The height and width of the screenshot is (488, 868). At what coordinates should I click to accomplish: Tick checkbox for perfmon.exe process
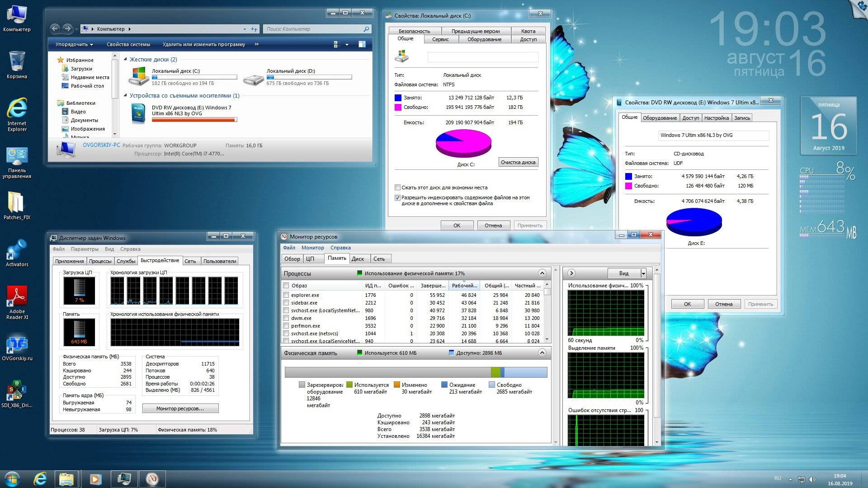286,326
